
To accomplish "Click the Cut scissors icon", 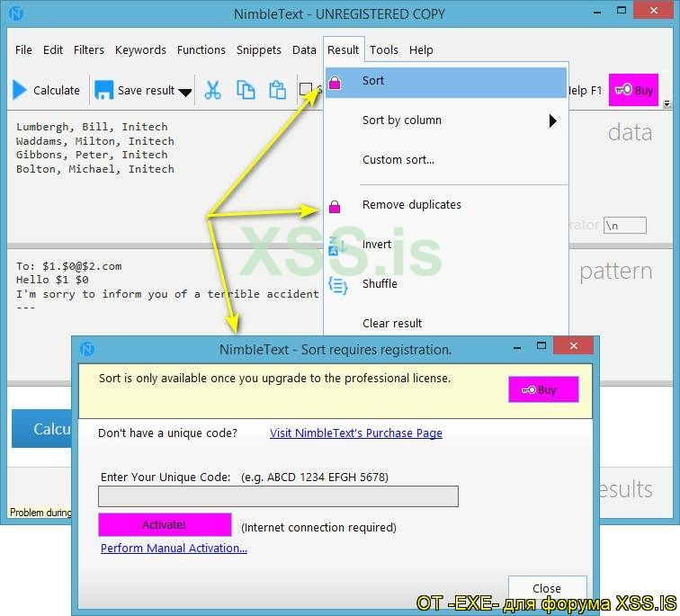I will tap(212, 90).
